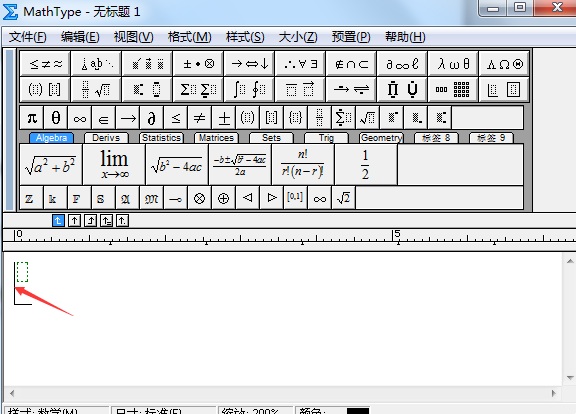The height and width of the screenshot is (414, 576).
Task: Open the 帮助(H) menu
Action: click(x=405, y=37)
